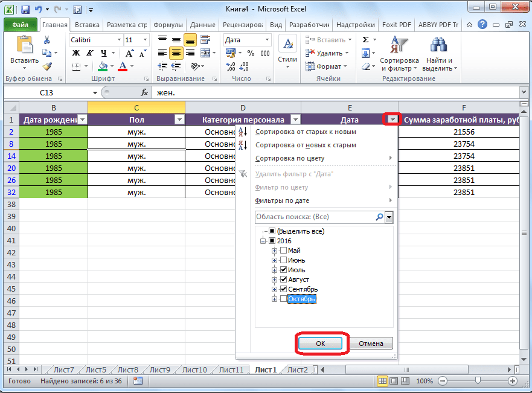
Task: Uncheck the Июль month checkbox
Action: [284, 270]
